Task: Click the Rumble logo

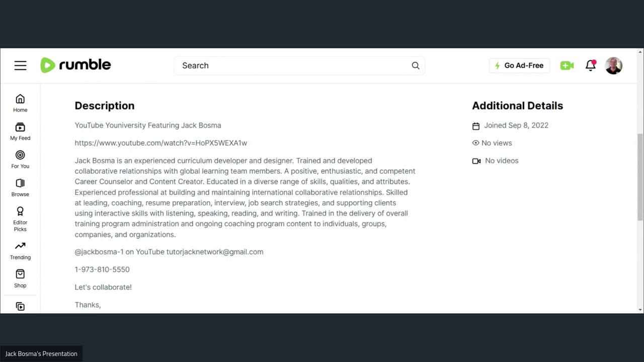Action: pos(75,65)
